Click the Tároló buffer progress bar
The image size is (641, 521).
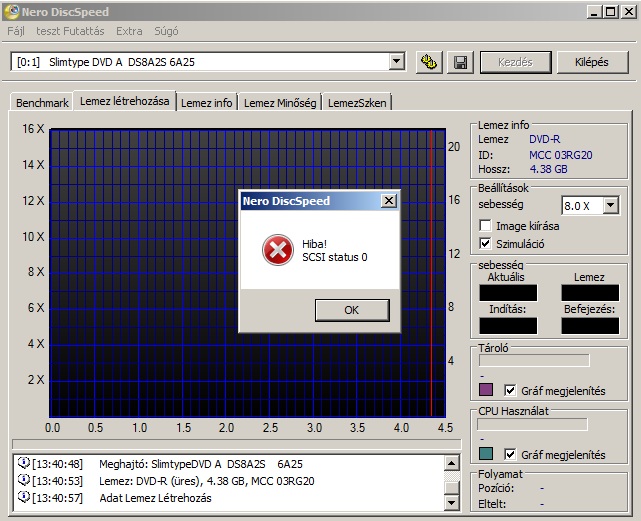coord(534,360)
